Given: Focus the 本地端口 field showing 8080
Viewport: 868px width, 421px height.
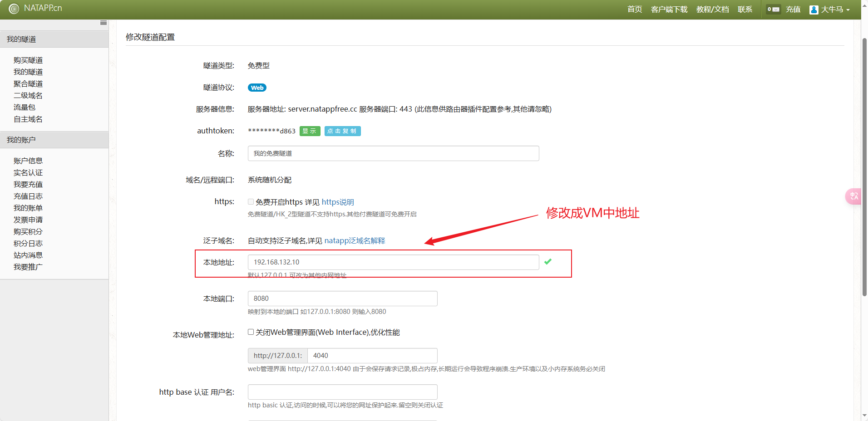Looking at the screenshot, I should tap(342, 299).
